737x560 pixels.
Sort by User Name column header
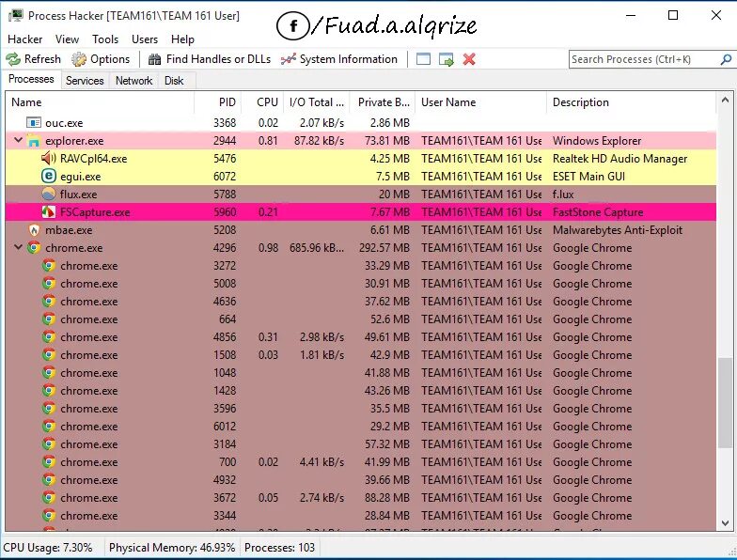pos(481,102)
